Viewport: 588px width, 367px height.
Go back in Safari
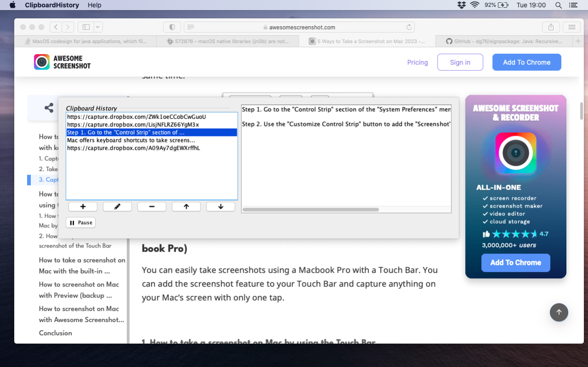56,27
